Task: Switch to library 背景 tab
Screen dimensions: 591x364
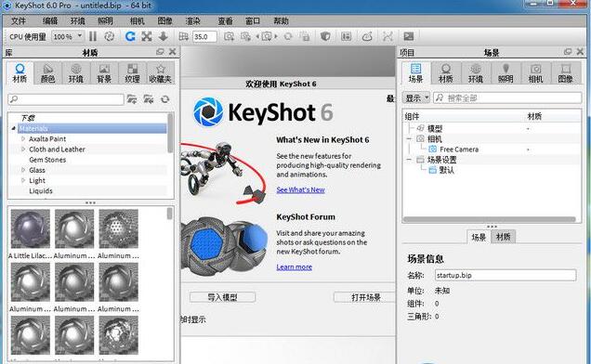Action: point(104,73)
